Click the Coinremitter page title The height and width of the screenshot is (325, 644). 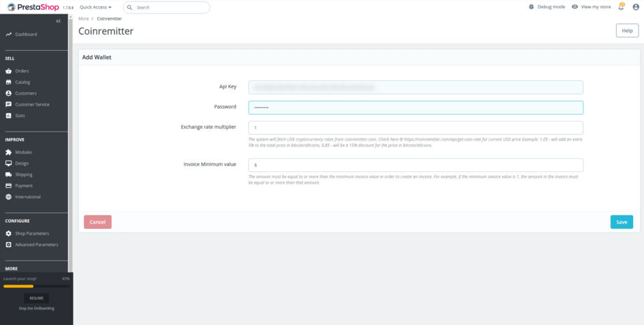tap(106, 32)
